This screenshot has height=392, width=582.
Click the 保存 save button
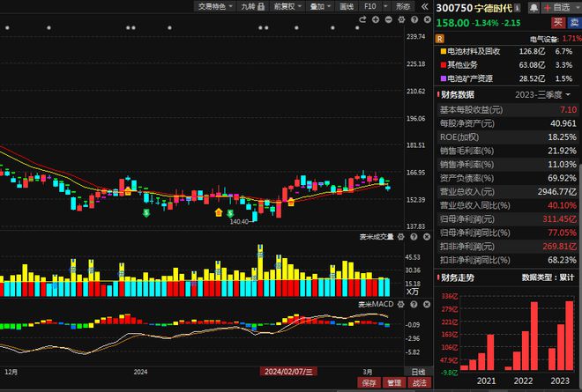pyautogui.click(x=369, y=382)
